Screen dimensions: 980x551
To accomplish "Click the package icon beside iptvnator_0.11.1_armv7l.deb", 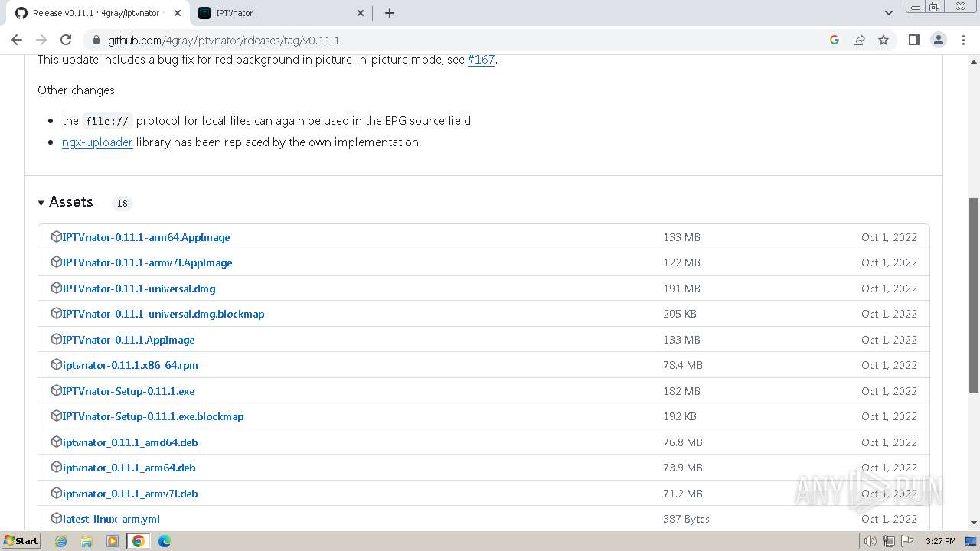I will coord(56,494).
